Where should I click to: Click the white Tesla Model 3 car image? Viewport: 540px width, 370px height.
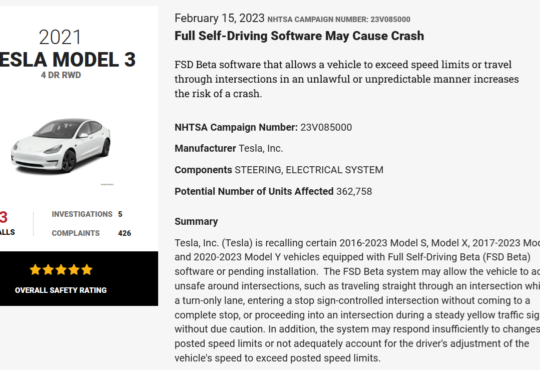pyautogui.click(x=61, y=145)
